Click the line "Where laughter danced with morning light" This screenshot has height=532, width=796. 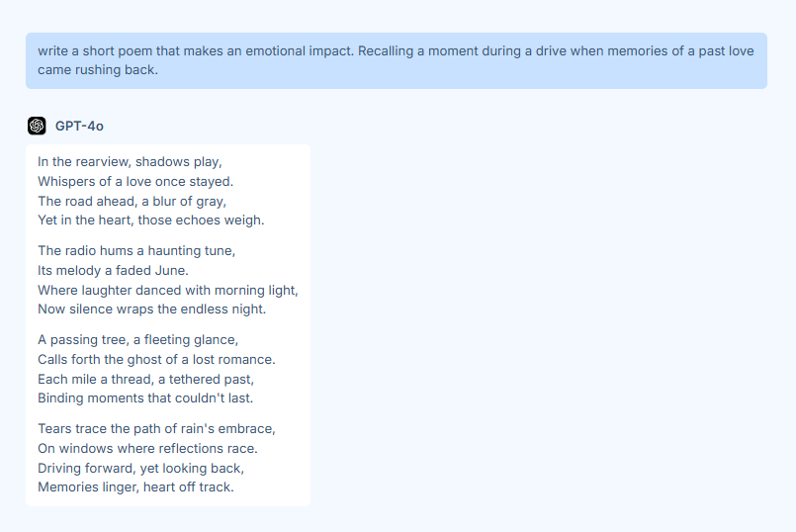pyautogui.click(x=167, y=290)
